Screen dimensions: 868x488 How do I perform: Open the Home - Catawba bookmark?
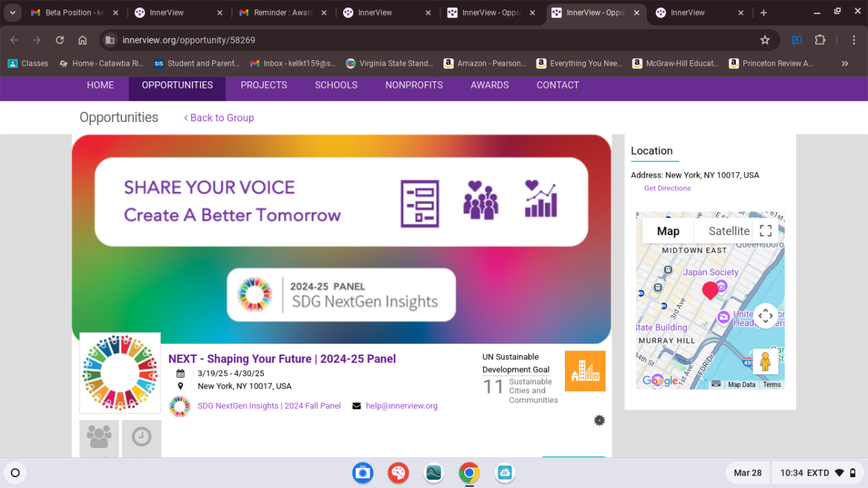tap(102, 64)
